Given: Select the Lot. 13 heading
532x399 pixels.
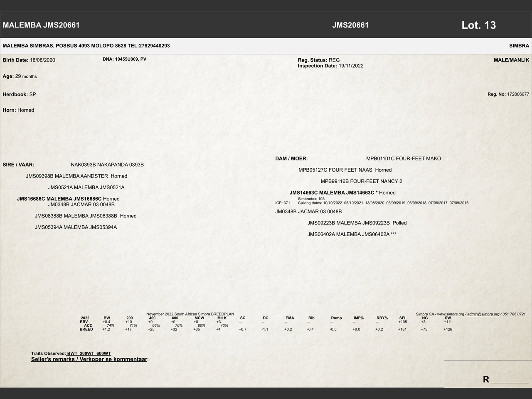Looking at the screenshot, I should 478,25.
